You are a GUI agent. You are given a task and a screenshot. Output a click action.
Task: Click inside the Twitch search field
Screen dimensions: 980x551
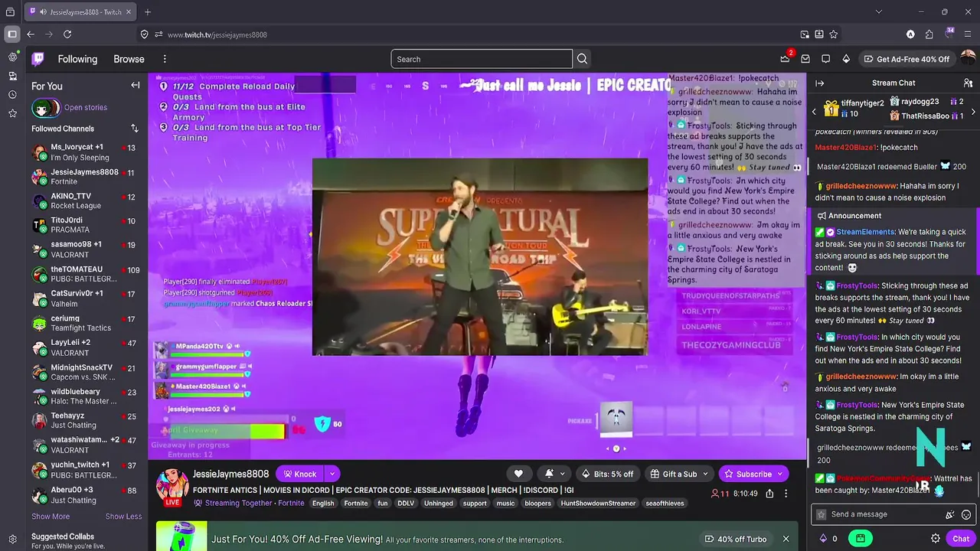coord(482,59)
